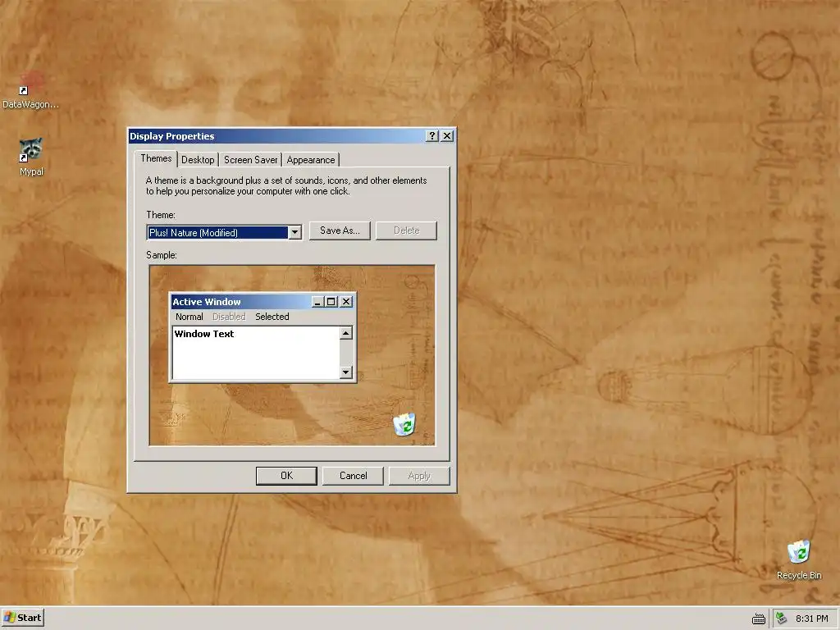The width and height of the screenshot is (840, 630).
Task: Click Selected in the sample window menu
Action: 272,317
